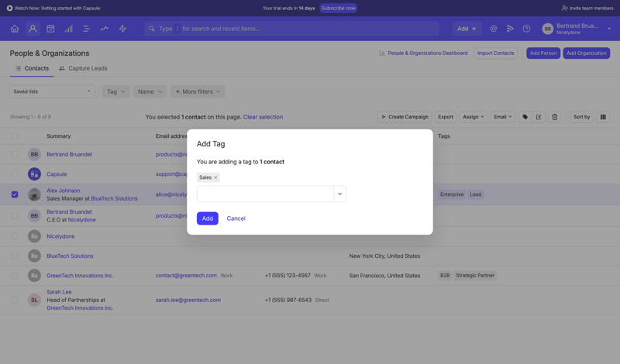Viewport: 620px width, 364px height.
Task: Switch to the Capture Leads tab
Action: (x=83, y=68)
